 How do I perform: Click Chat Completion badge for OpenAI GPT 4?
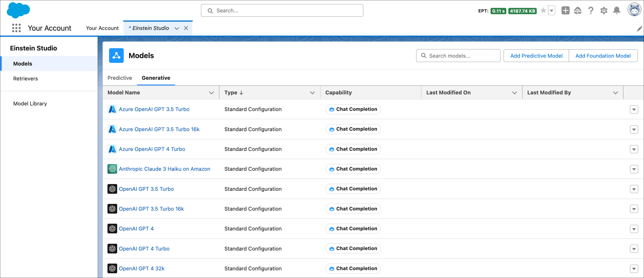coord(353,229)
